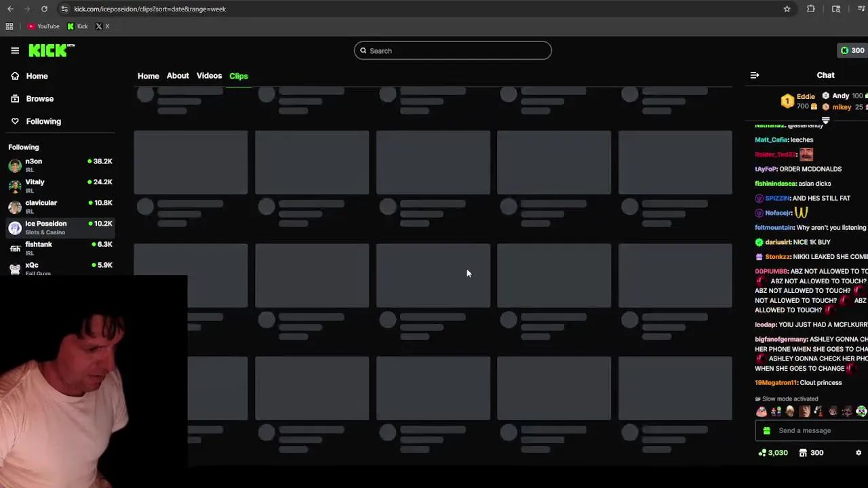Screen dimensions: 868x488
Task: Open Ice Poseidon channel in Following list
Action: click(x=61, y=227)
